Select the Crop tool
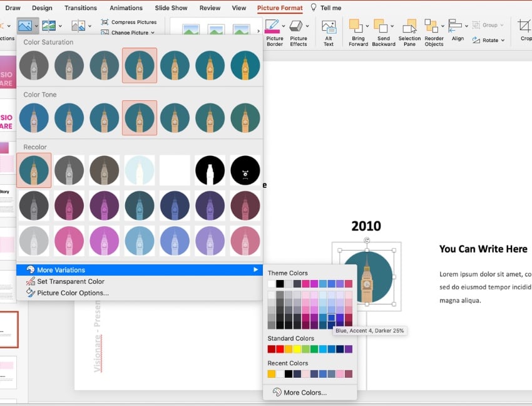This screenshot has height=406, width=532. point(524,31)
